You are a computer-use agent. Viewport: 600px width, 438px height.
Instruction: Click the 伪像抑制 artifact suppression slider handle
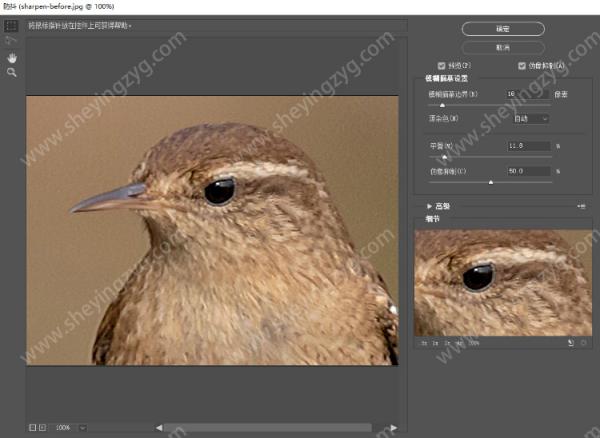(x=490, y=182)
